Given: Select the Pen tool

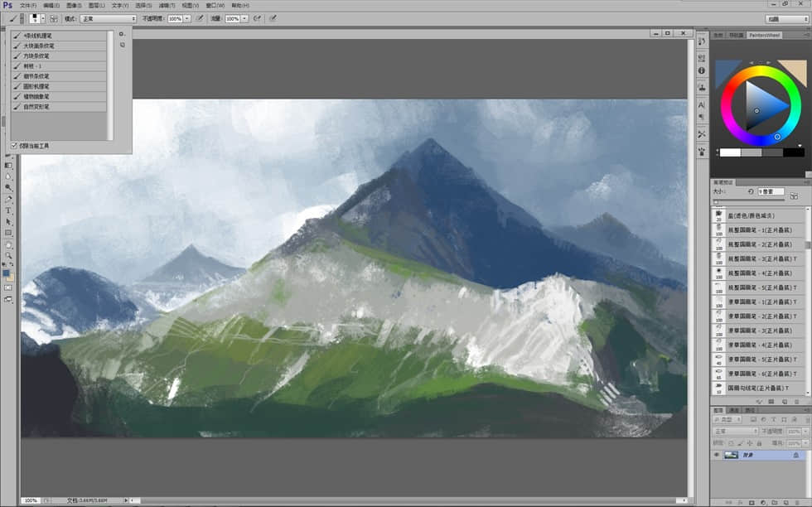Looking at the screenshot, I should click(x=7, y=199).
